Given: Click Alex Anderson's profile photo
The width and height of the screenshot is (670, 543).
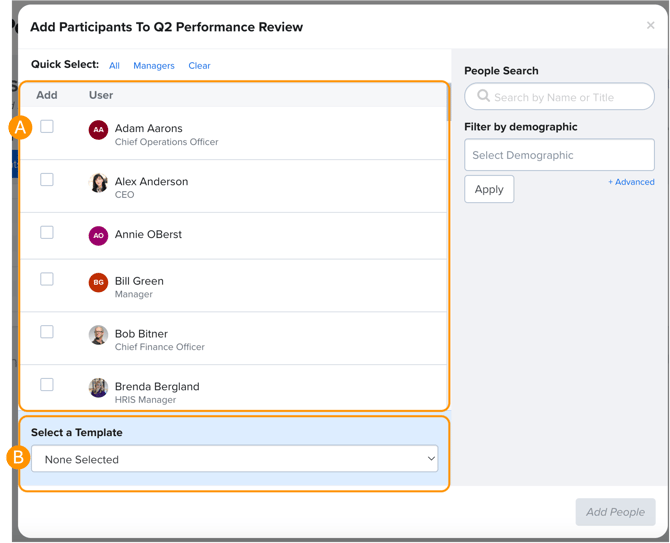Looking at the screenshot, I should (98, 183).
